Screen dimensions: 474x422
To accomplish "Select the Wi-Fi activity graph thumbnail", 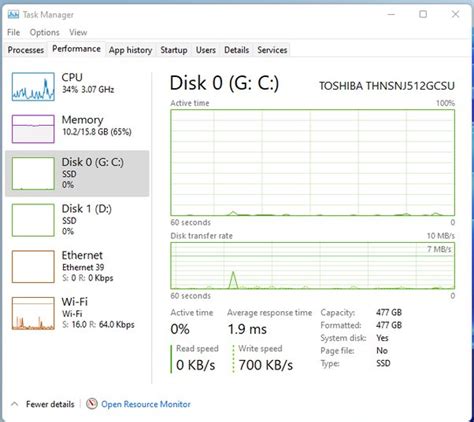I will pos(33,313).
